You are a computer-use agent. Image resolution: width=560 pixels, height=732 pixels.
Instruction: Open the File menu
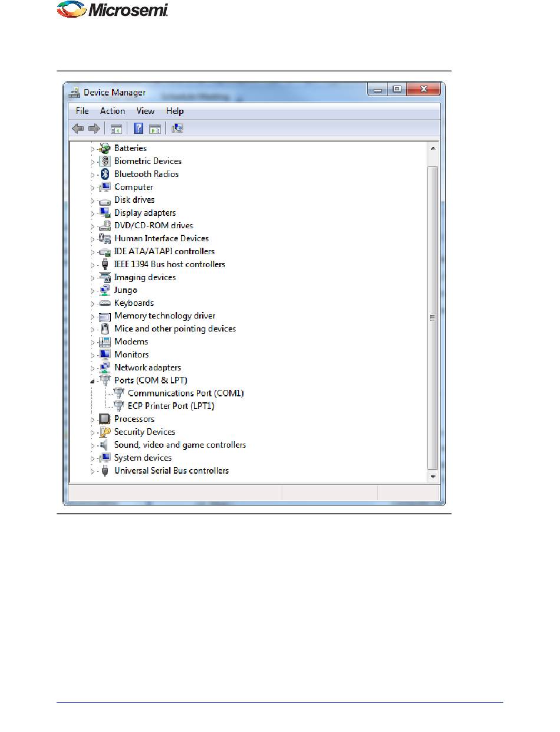point(82,111)
